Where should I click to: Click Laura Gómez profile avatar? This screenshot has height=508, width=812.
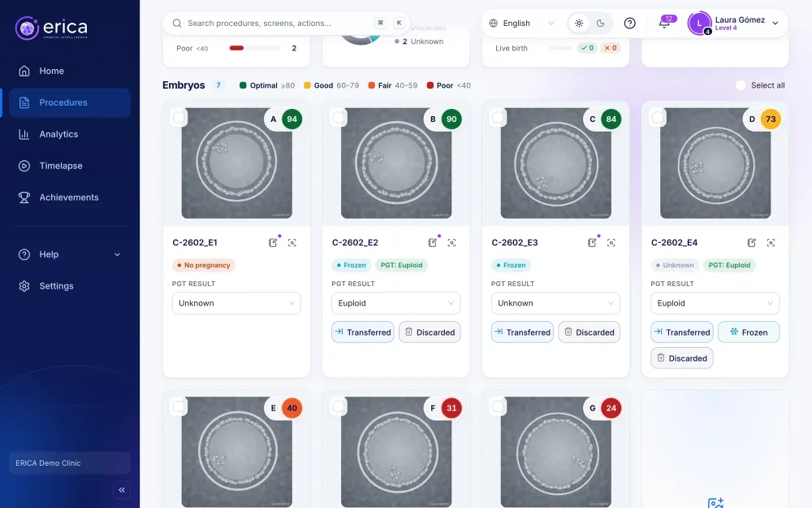click(x=699, y=24)
